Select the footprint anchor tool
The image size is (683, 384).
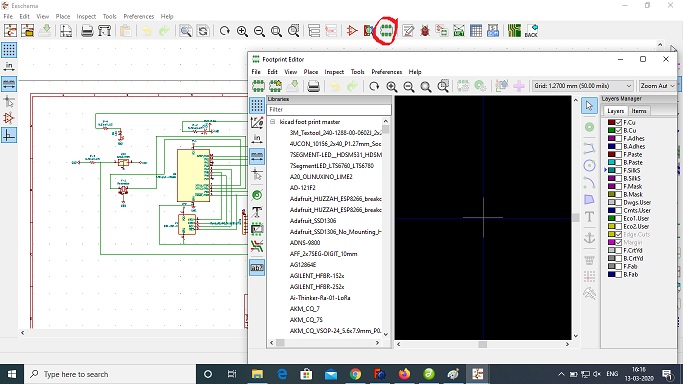click(x=589, y=237)
